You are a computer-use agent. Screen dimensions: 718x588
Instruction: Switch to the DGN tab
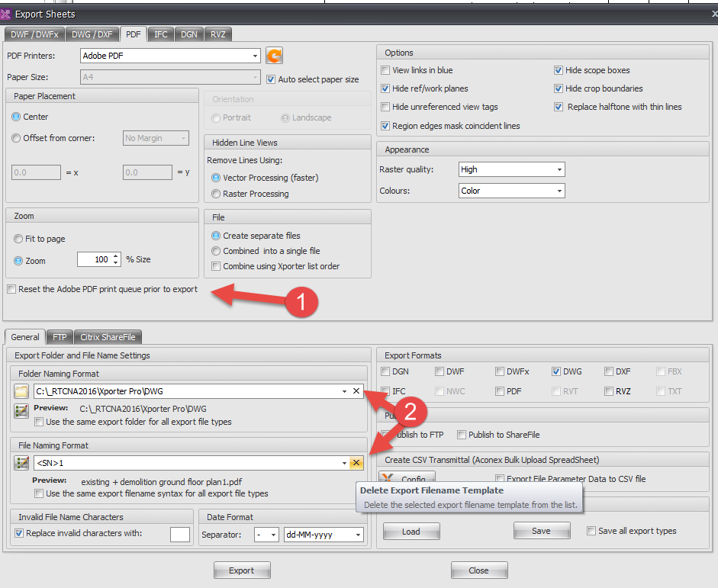(188, 34)
